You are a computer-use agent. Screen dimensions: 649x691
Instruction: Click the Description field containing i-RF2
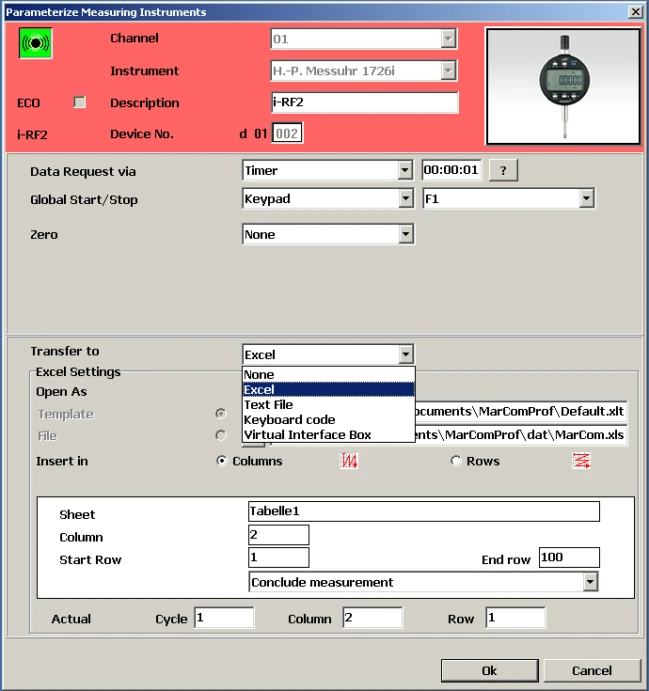(364, 103)
